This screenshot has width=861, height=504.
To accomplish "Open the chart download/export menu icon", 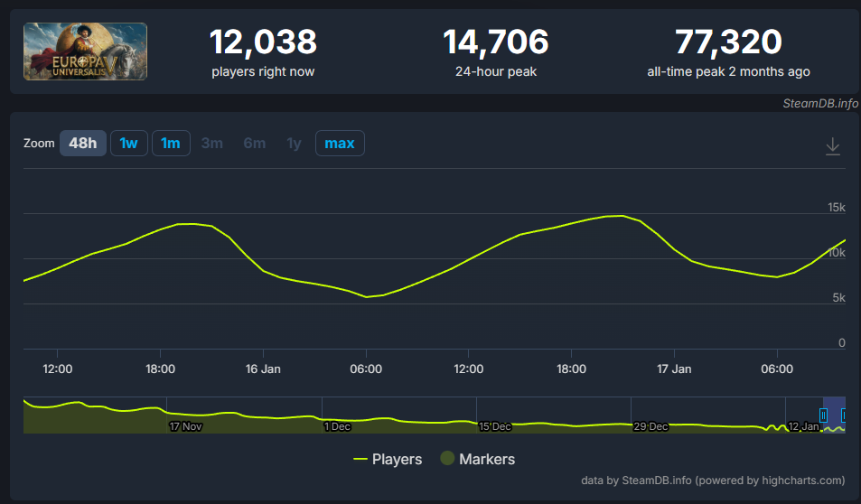I will [x=833, y=146].
